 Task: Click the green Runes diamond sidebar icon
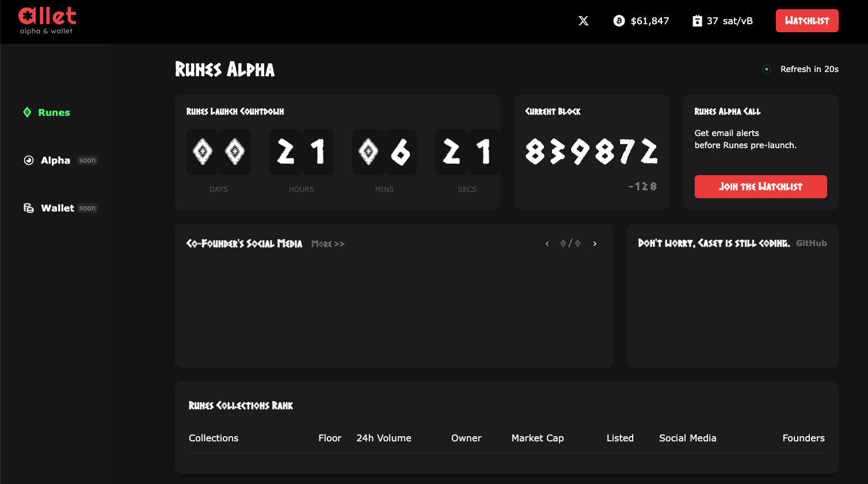(x=27, y=112)
